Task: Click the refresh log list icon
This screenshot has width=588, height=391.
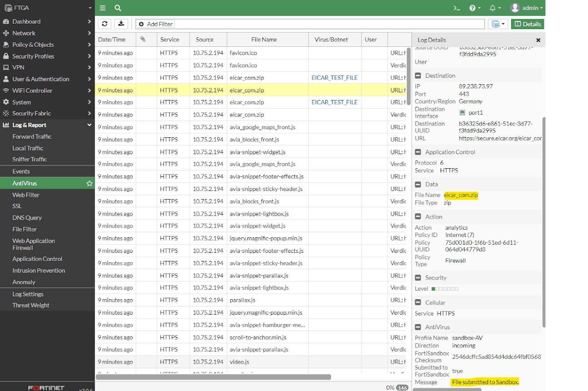Action: point(105,24)
